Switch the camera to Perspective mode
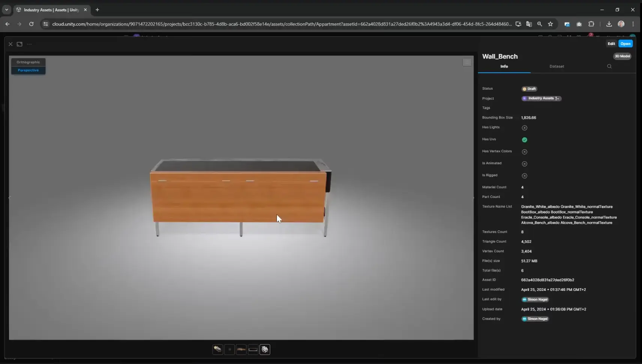 (x=28, y=70)
